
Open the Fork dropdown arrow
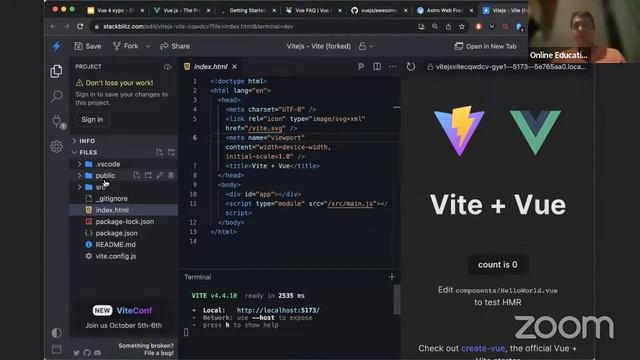click(148, 46)
